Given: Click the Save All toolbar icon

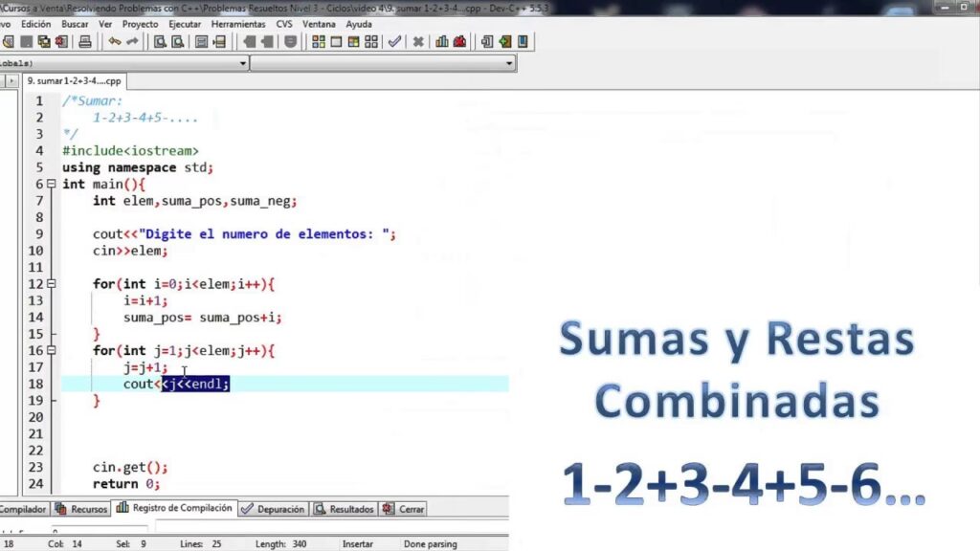Looking at the screenshot, I should click(44, 42).
